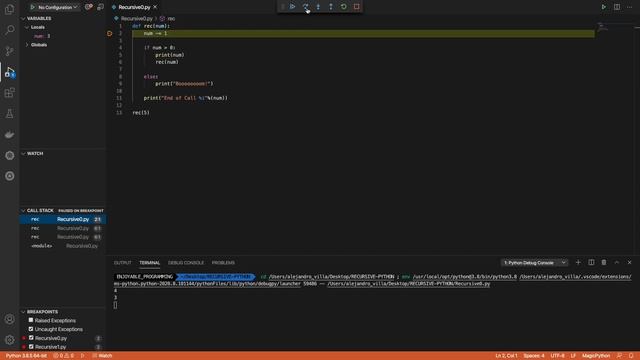Screen dimensions: 640x360
Task: Open the notifications bell in status bar
Action: (x=631, y=356)
